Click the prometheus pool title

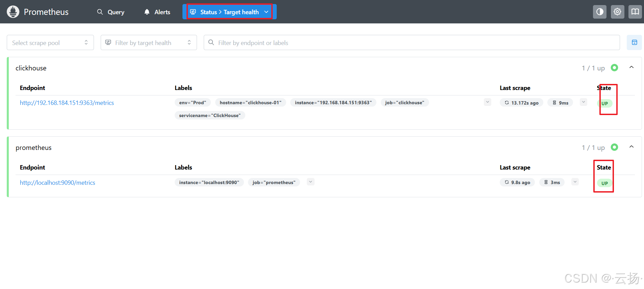coord(33,148)
